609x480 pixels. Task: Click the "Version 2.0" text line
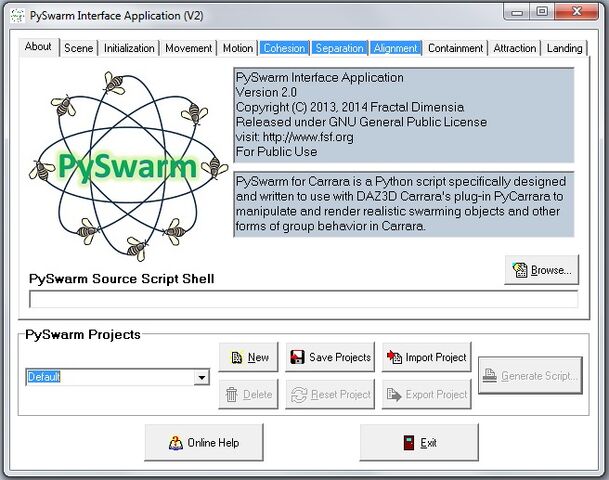(x=266, y=92)
